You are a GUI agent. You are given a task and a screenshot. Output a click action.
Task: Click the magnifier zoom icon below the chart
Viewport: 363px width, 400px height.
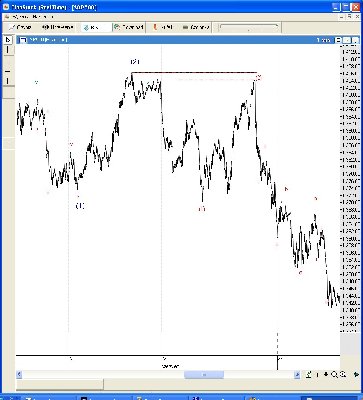(x=334, y=375)
